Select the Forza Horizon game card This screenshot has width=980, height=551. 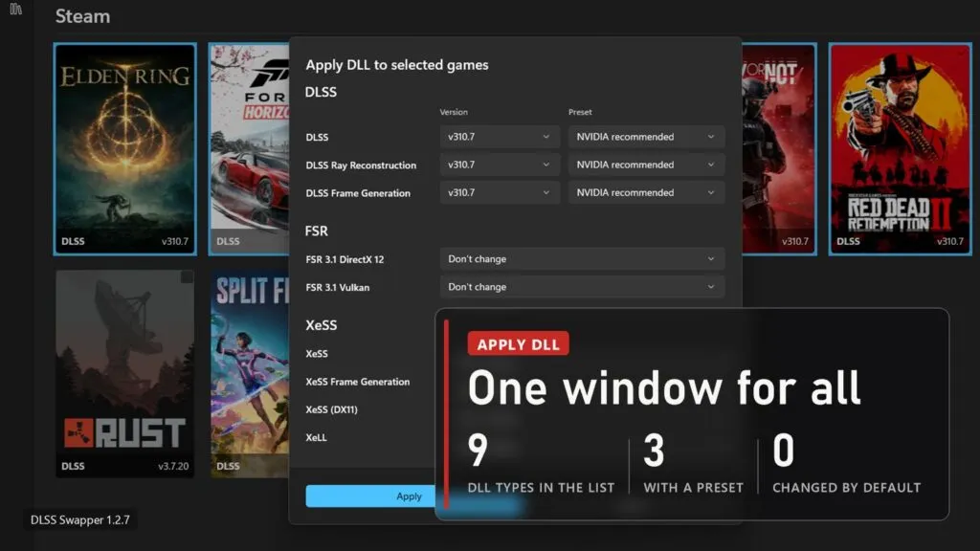pyautogui.click(x=249, y=149)
